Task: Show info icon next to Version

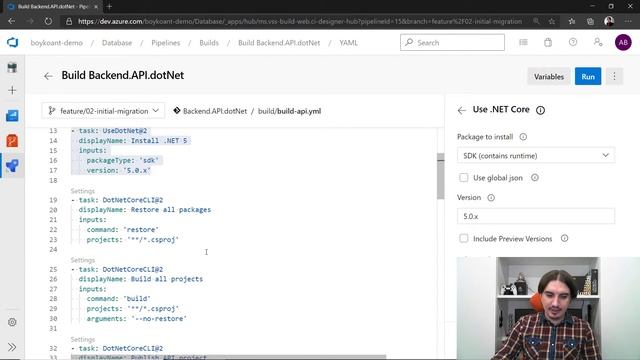Action: (491, 198)
